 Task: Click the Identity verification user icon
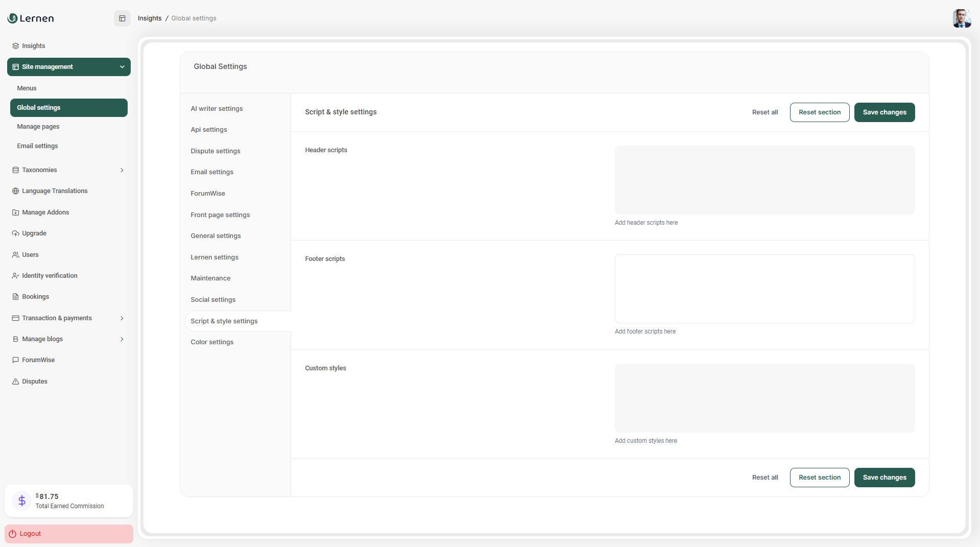(x=15, y=276)
